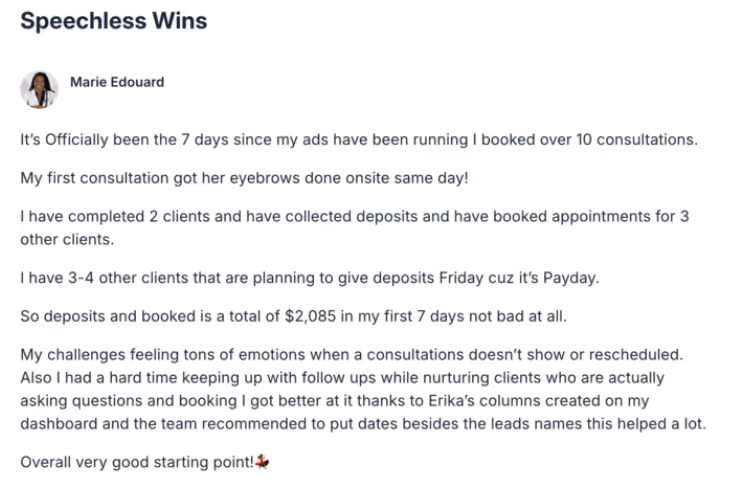Open the Marie Edouard author name
The height and width of the screenshot is (484, 730).
point(117,82)
